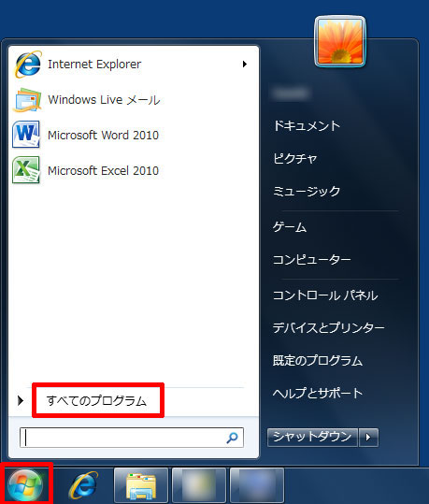
Task: Open コンピューター
Action: click(x=312, y=259)
